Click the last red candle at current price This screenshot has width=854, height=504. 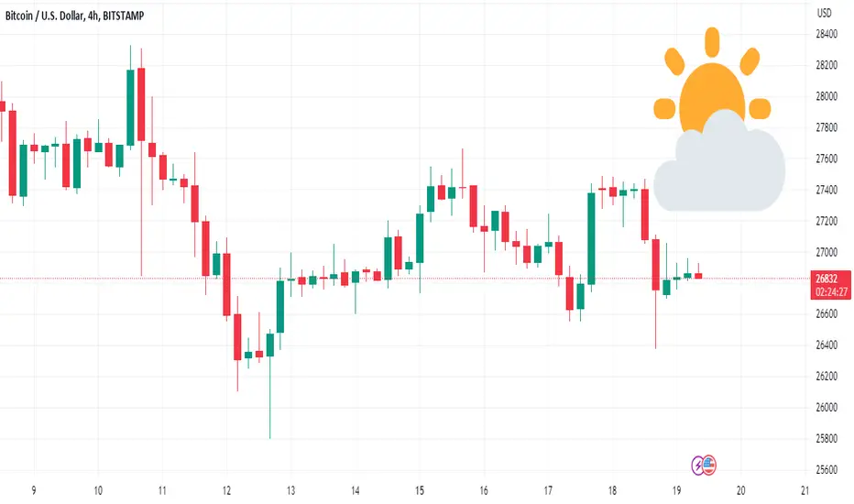coord(698,276)
